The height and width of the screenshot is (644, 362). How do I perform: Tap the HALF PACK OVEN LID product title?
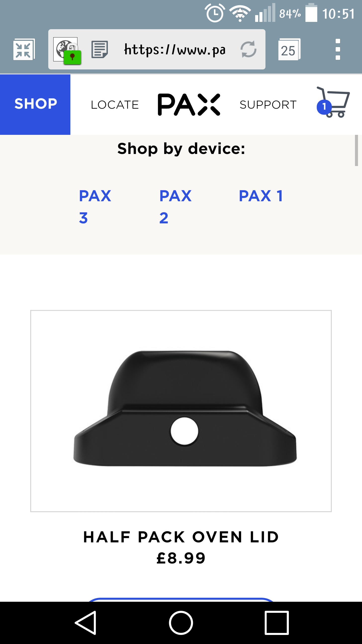(181, 537)
